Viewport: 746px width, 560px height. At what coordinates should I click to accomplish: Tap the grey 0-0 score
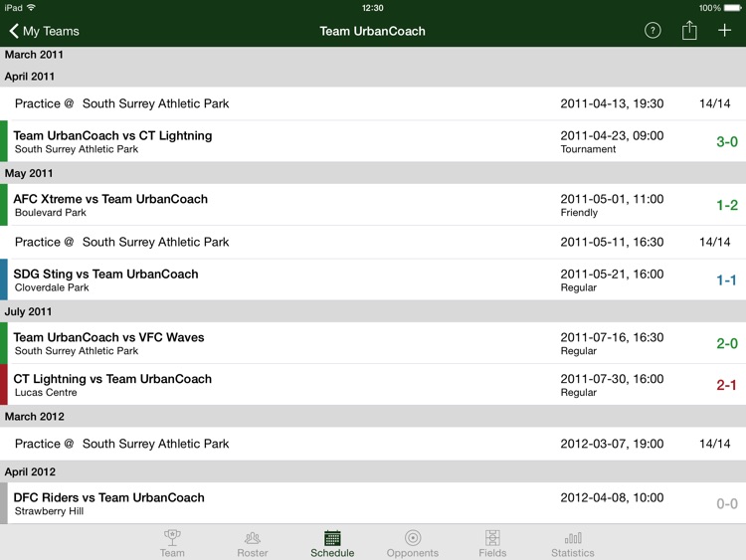727,504
